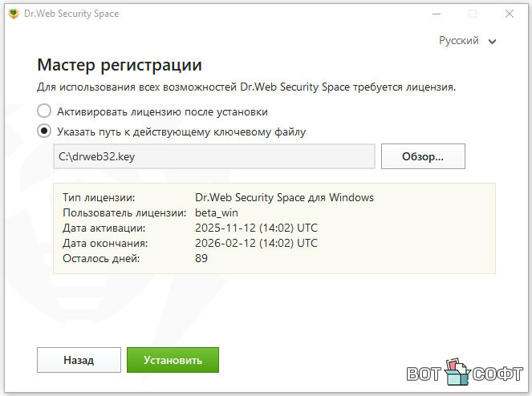Click the beta_win license user value
Screen dimensions: 532x396
coord(217,212)
